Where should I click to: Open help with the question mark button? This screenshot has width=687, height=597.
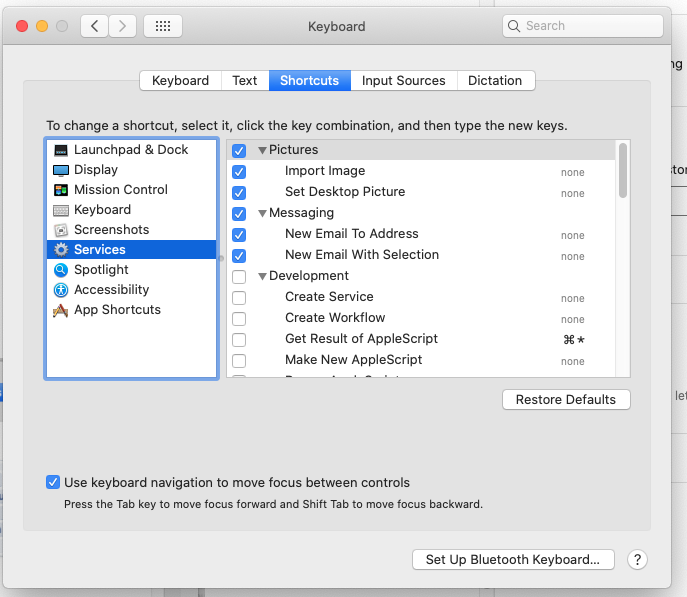coord(637,559)
